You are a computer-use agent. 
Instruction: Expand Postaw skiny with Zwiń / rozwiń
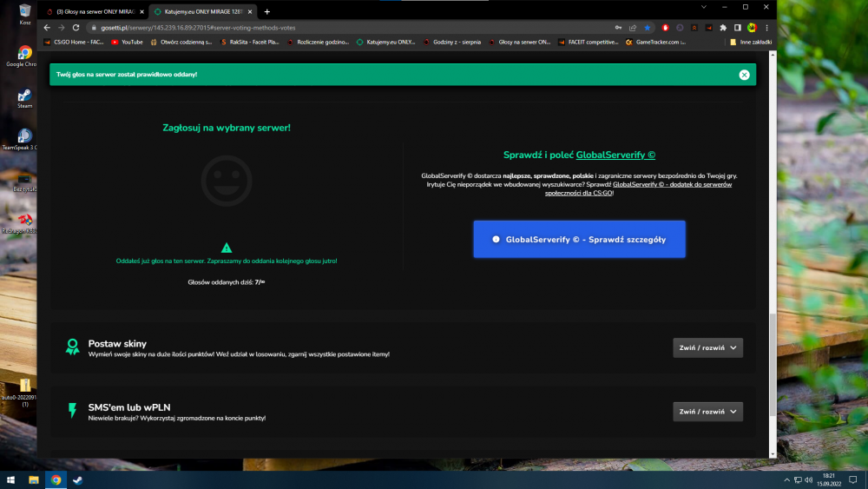(x=707, y=347)
